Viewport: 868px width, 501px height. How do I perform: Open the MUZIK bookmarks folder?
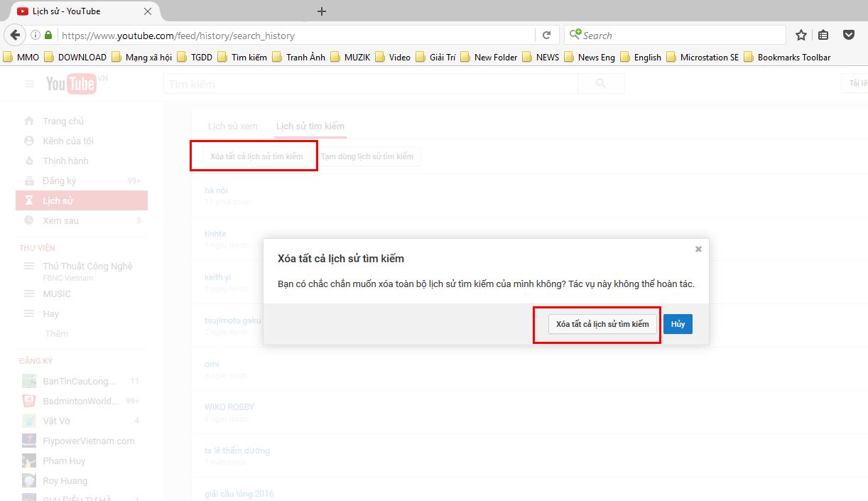[350, 57]
